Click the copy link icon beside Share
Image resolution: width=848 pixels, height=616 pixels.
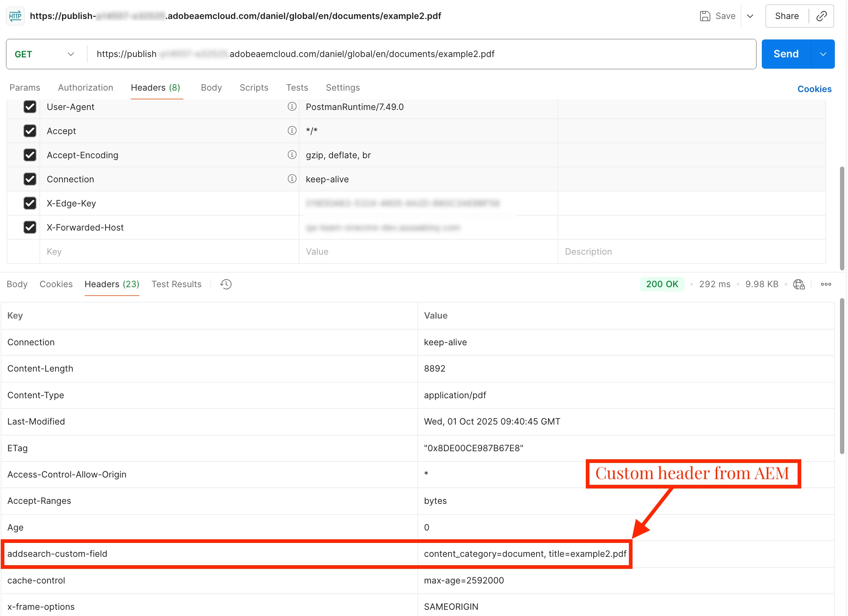coord(821,16)
